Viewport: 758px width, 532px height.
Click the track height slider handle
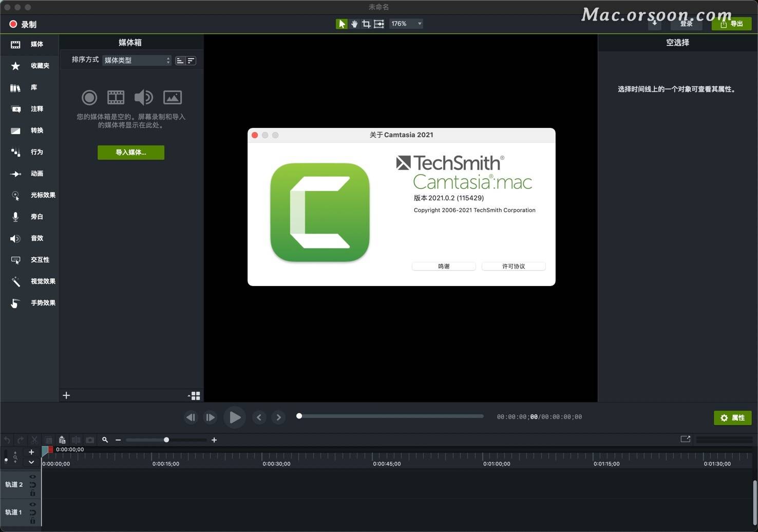coord(6,460)
